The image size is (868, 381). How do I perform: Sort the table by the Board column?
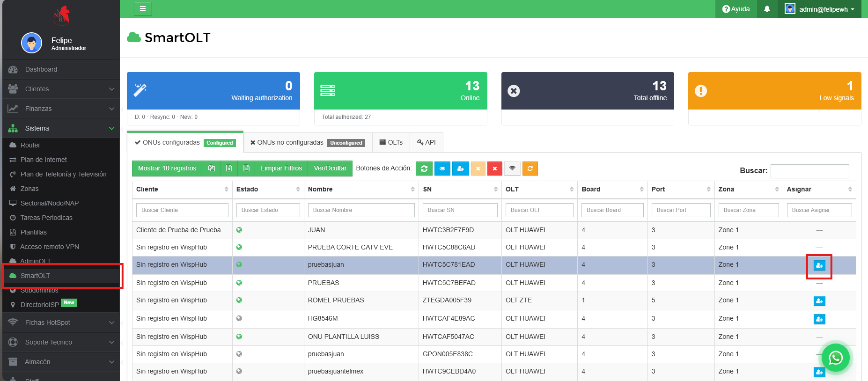click(612, 189)
